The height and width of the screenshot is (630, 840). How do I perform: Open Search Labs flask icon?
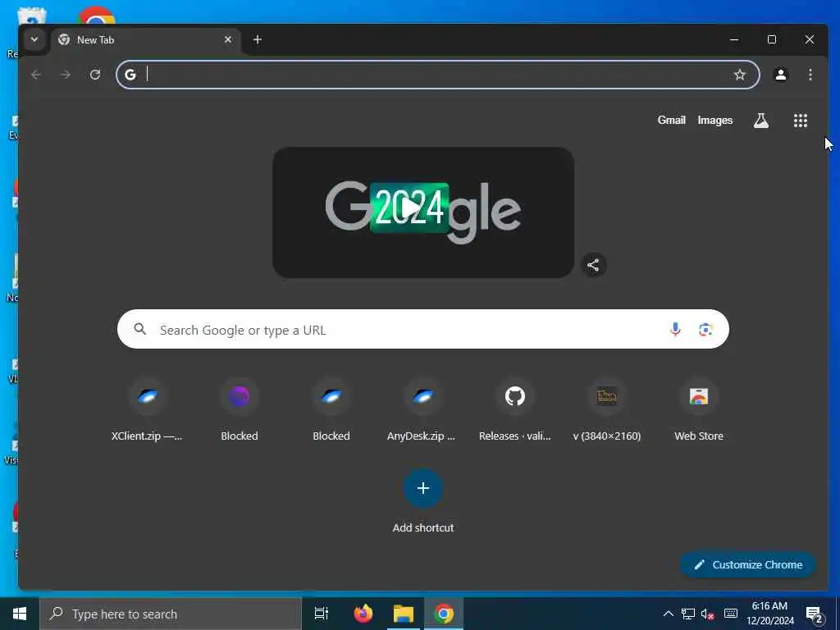tap(760, 121)
